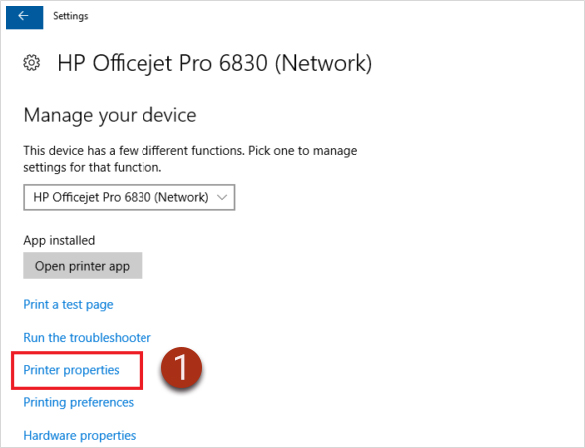Go back using the blue arrow button
The image size is (585, 448).
pos(25,16)
